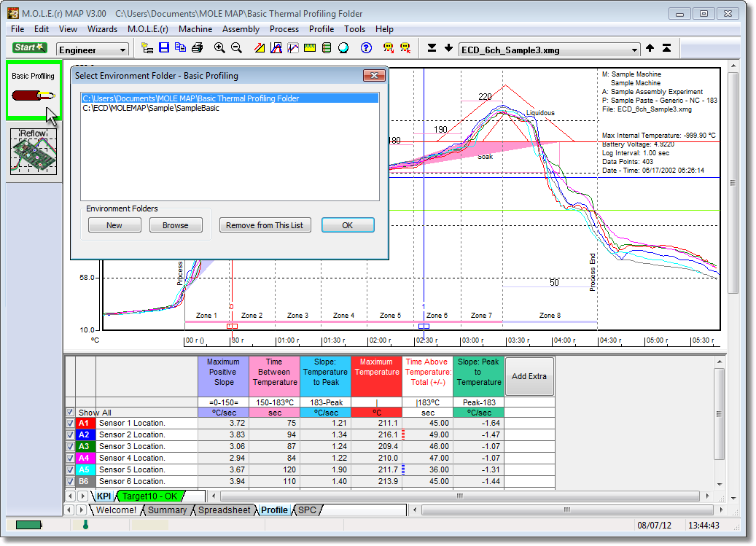Toggle the Show All checkbox
Screen dimensions: 756x546
pyautogui.click(x=71, y=413)
